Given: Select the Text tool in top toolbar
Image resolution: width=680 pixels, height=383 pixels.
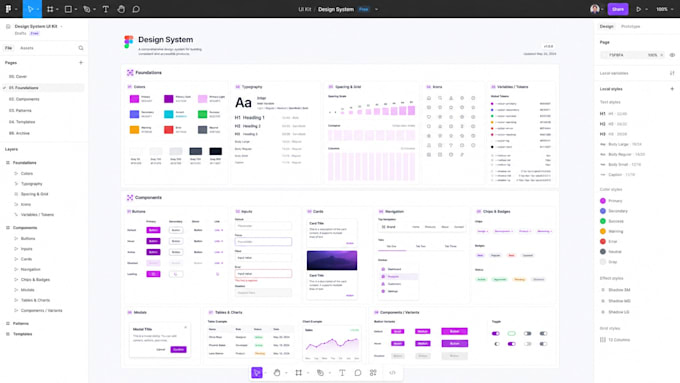Looking at the screenshot, I should 105,9.
